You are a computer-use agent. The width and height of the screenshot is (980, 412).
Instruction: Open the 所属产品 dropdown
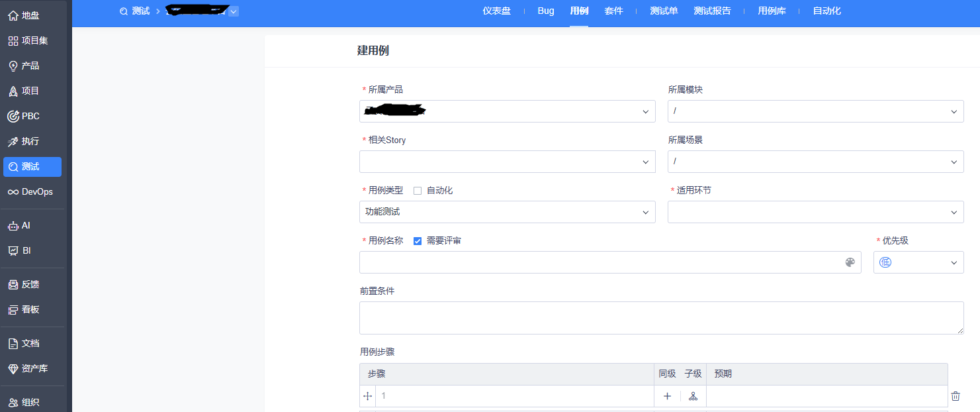click(x=508, y=111)
